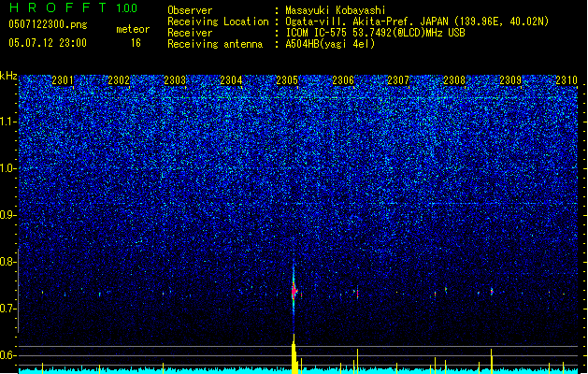This screenshot has height=374, width=588.
Task: Click time marker 2310
Action: (x=566, y=80)
